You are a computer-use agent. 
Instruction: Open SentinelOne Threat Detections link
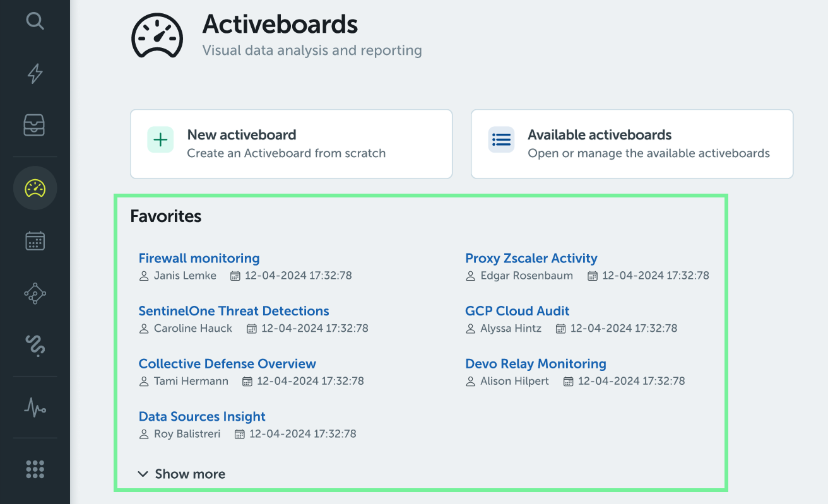point(234,311)
